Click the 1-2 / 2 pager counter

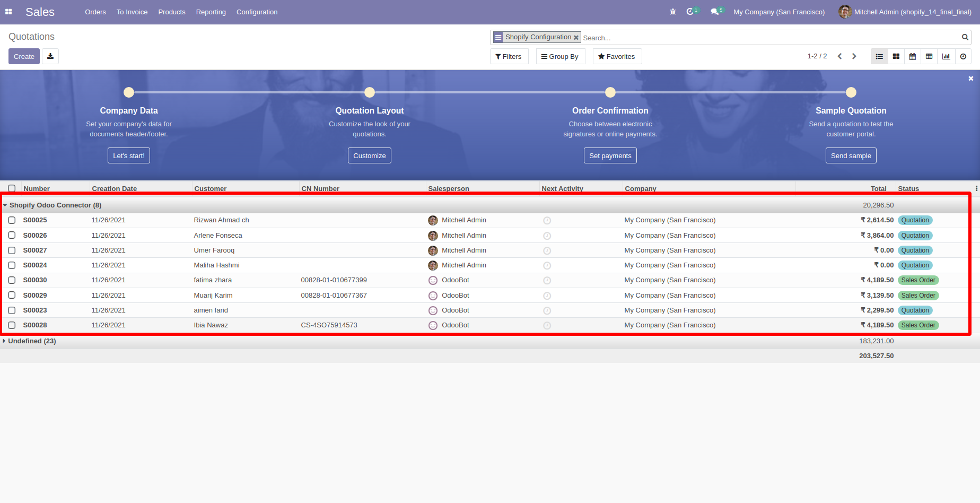(817, 56)
